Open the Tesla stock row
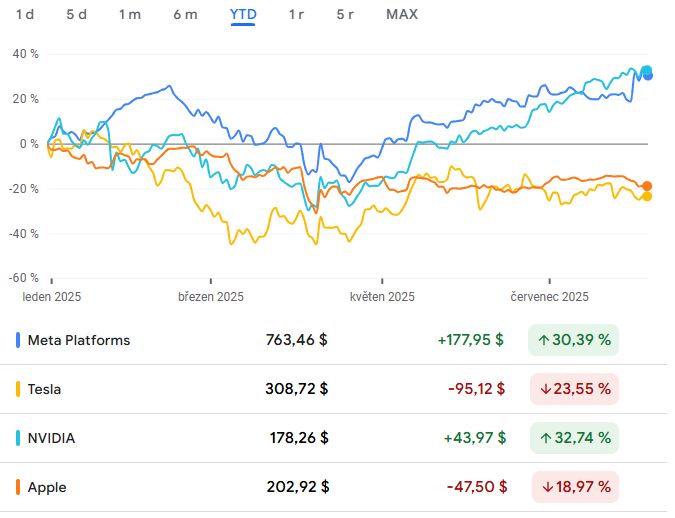 coord(334,389)
